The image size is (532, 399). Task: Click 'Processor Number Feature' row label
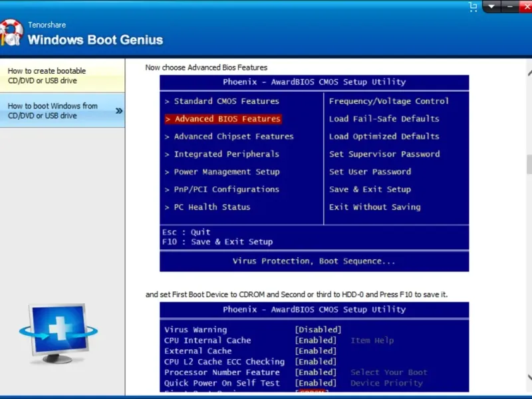point(222,372)
